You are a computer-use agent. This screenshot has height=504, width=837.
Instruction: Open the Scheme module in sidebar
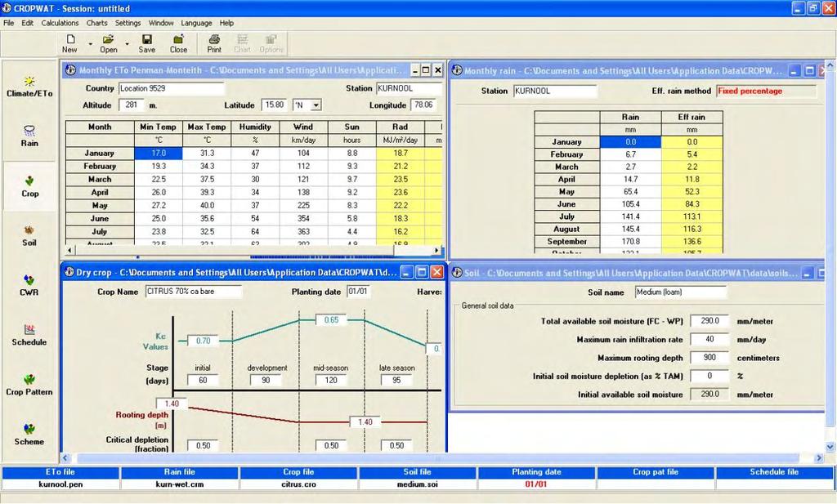coord(29,434)
